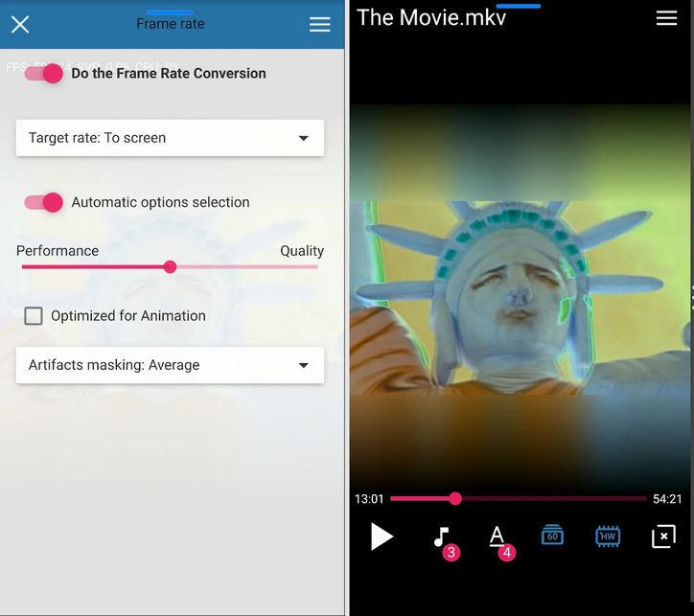
Task: Open hamburger menu in The Movie.mkv player
Action: (666, 18)
